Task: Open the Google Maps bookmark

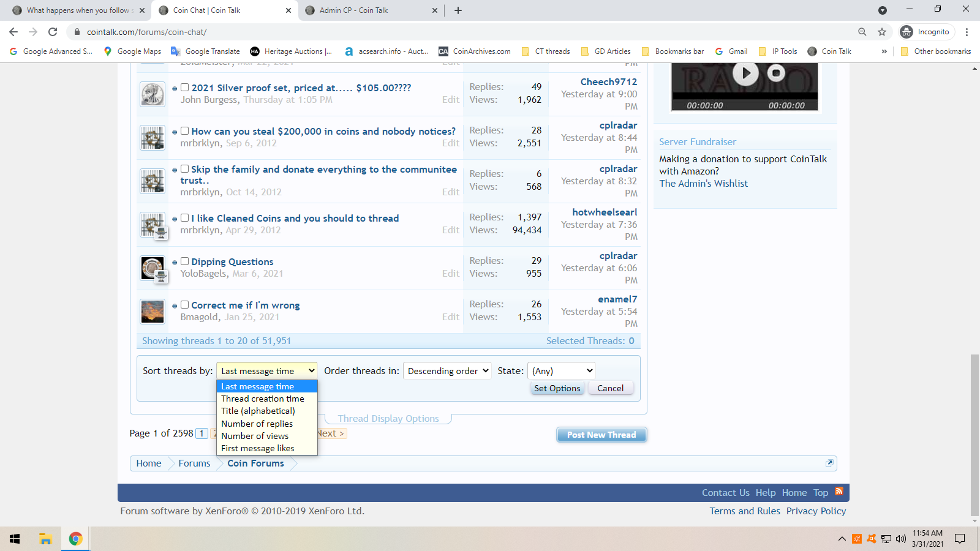Action: click(x=132, y=51)
